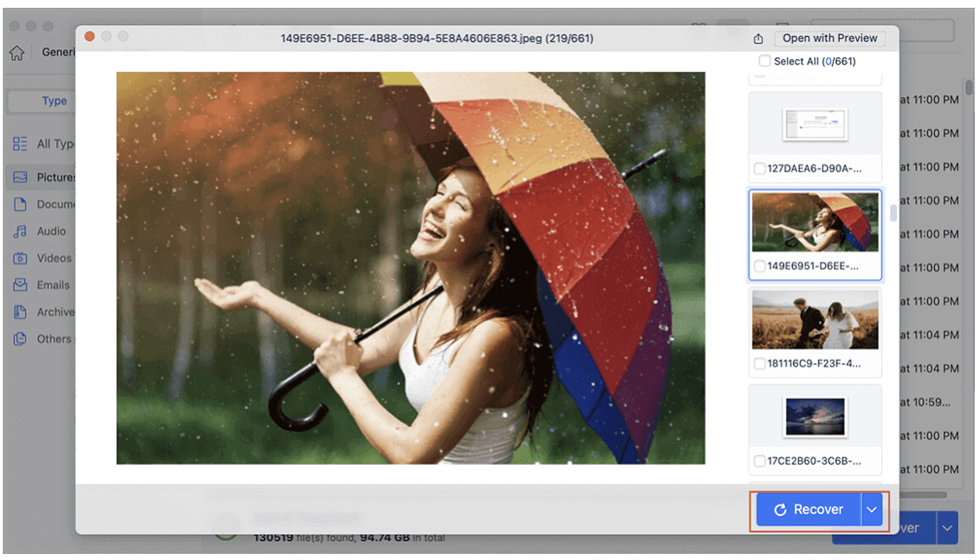Select the Generic breadcrumb item
This screenshot has width=978, height=560.
click(58, 52)
